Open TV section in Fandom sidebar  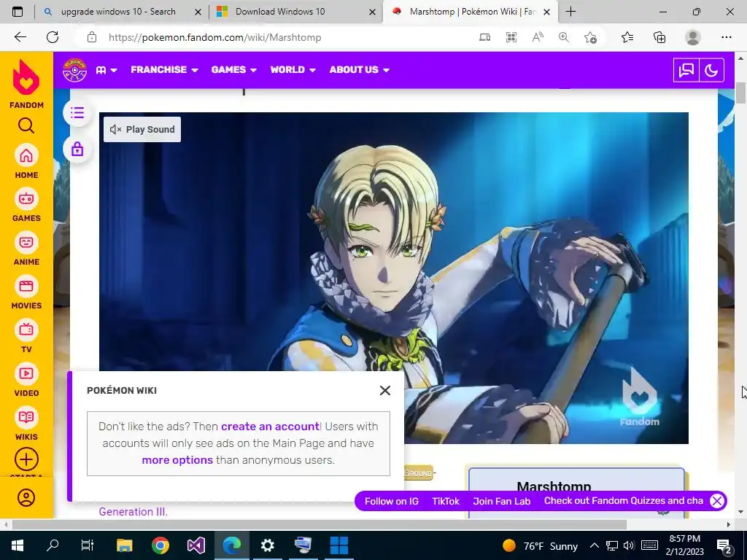click(26, 336)
